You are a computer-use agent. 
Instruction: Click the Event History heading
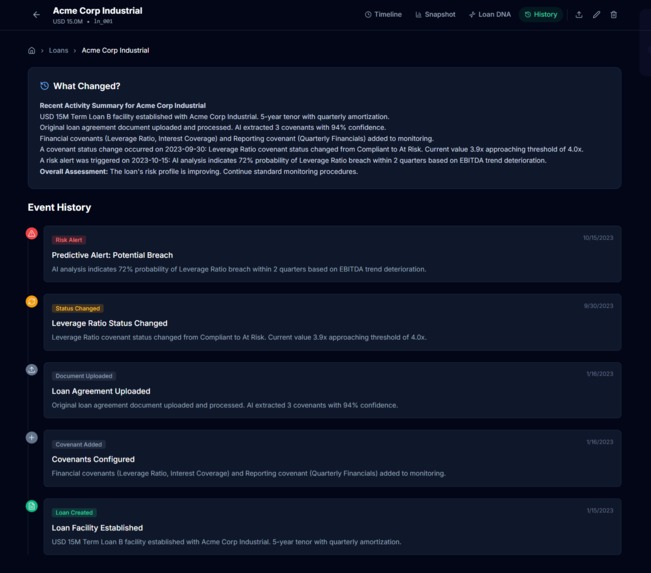click(59, 207)
